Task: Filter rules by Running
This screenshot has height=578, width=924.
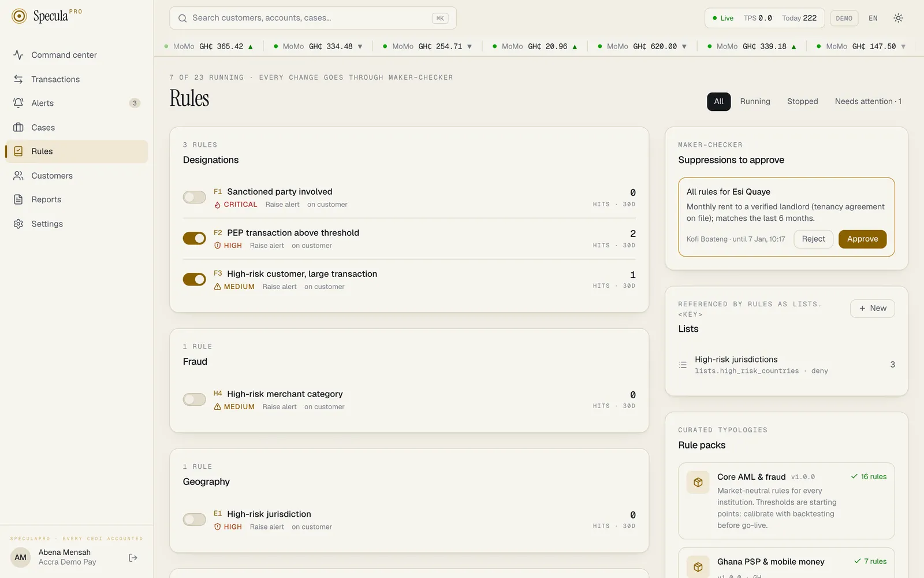Action: tap(755, 102)
